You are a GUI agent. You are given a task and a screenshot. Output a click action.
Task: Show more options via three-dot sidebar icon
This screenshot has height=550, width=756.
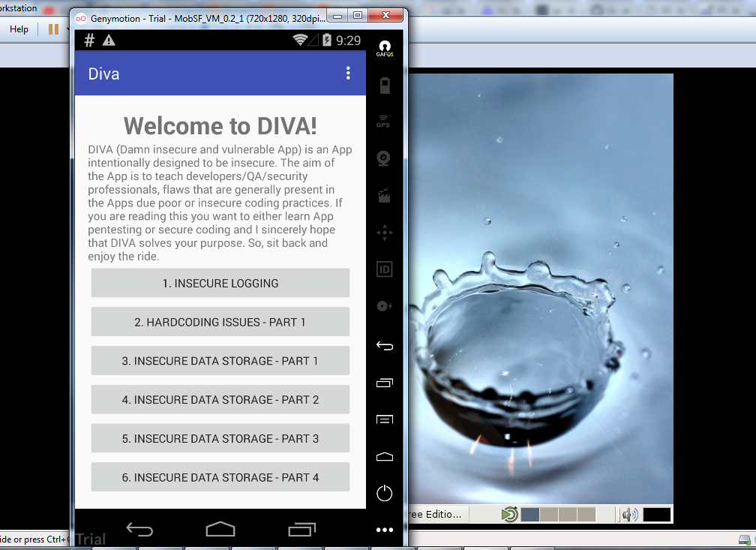(384, 530)
